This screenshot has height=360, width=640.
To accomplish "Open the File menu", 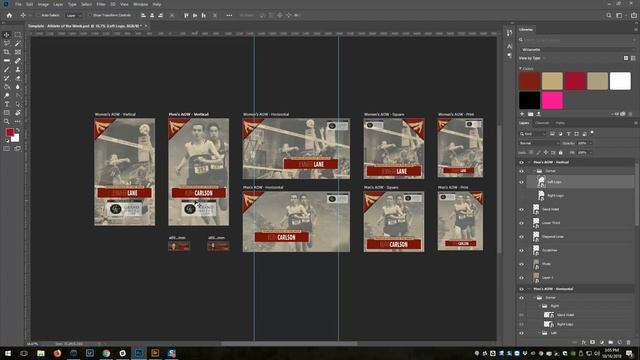I will click(18, 4).
